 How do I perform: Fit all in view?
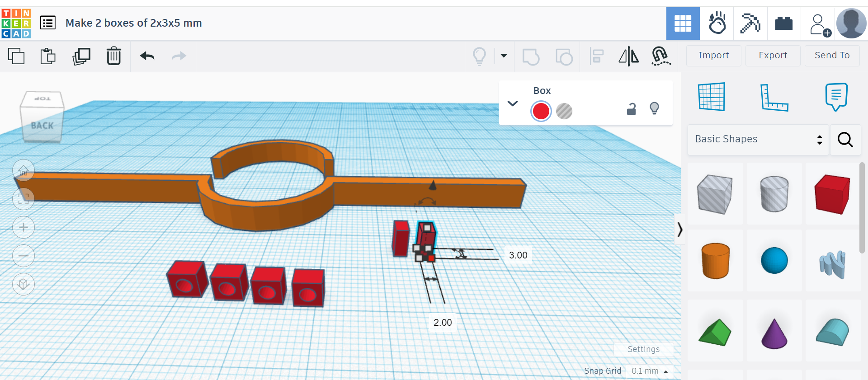[24, 199]
